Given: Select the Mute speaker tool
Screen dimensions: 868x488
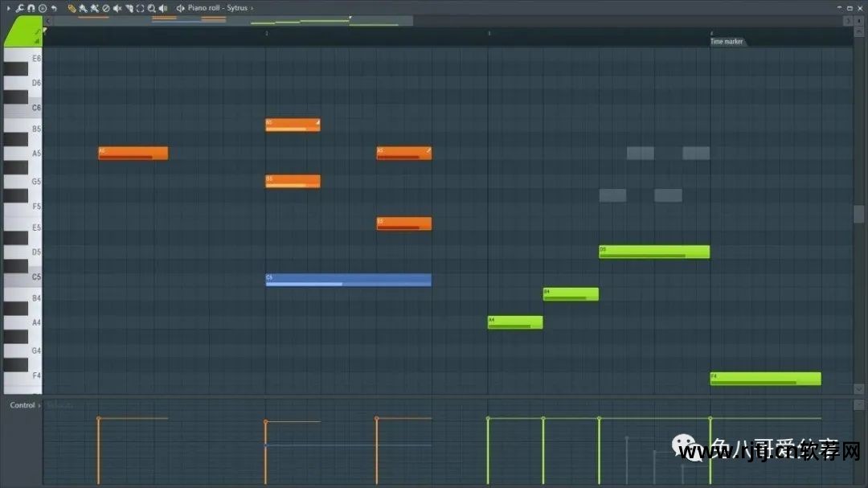Looking at the screenshot, I should pos(117,8).
